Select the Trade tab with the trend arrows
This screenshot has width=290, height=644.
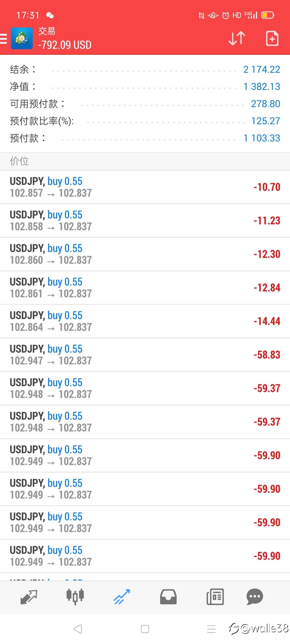122,597
